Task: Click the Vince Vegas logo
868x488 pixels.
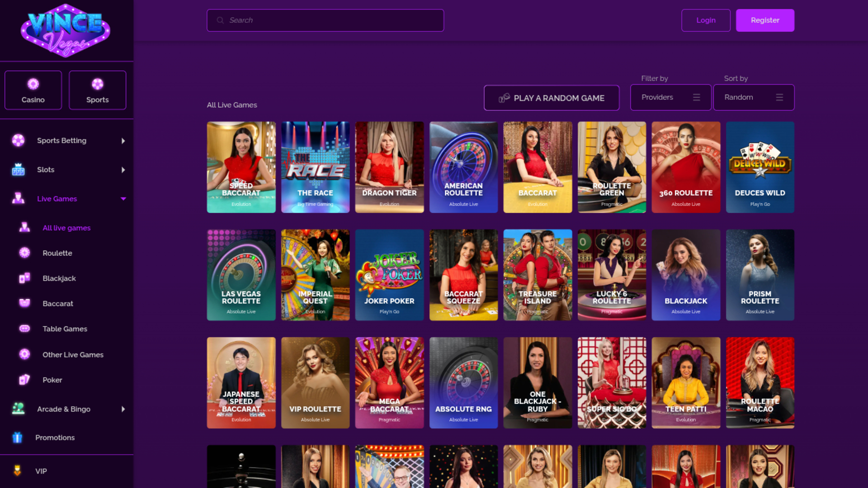Action: [65, 30]
